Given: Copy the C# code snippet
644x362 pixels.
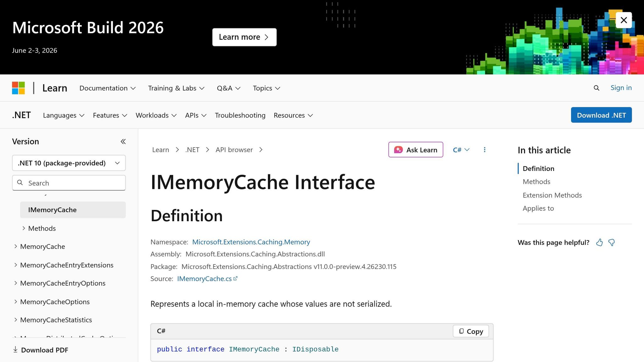Looking at the screenshot, I should 471,331.
